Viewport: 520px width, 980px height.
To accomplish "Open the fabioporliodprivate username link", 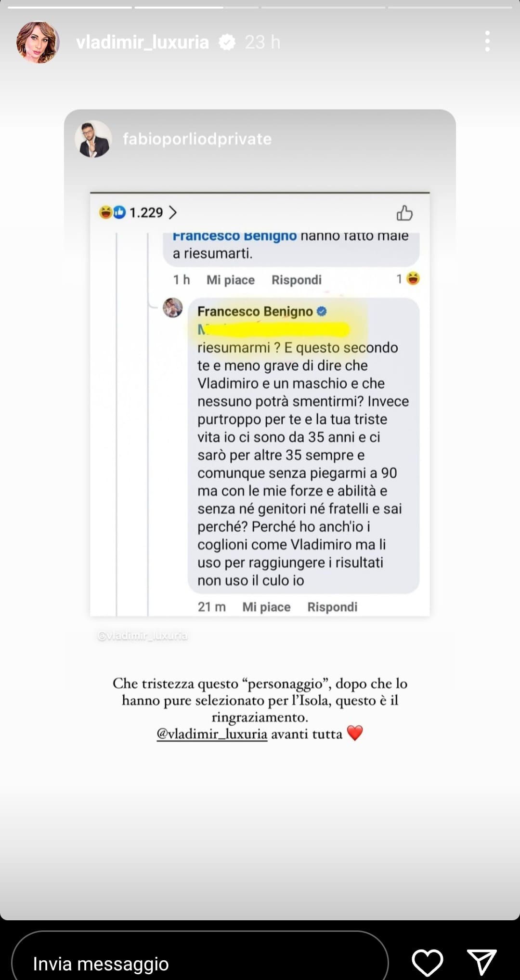I will click(197, 139).
